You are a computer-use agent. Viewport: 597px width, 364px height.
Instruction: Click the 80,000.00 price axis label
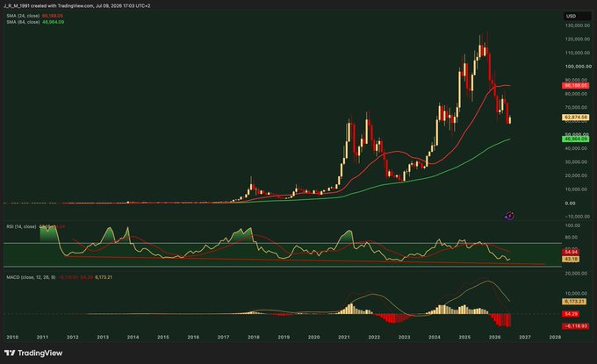(576, 94)
